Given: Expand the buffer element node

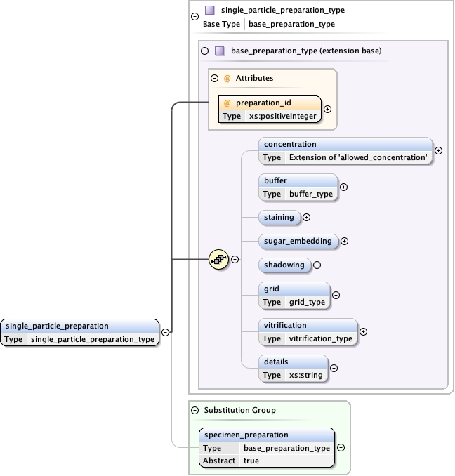Looking at the screenshot, I should click(x=343, y=187).
